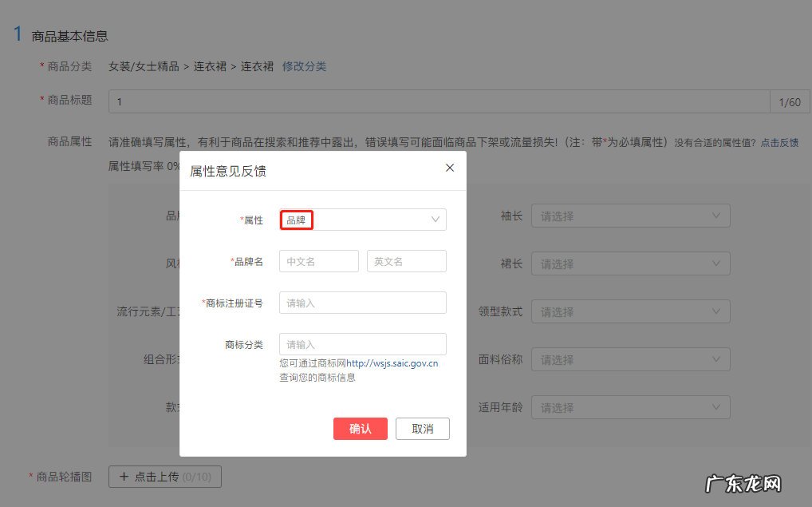812x507 pixels.
Task: Open the 适用年龄 请选择 dropdown
Action: [630, 406]
